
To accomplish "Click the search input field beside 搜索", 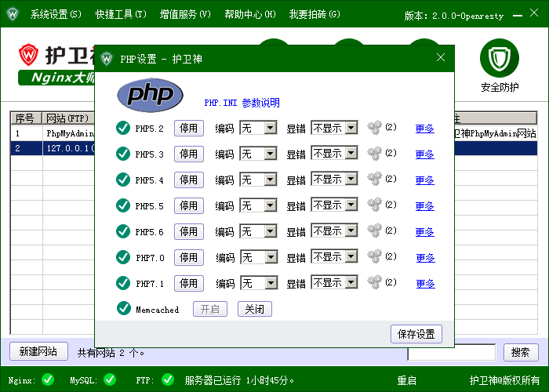I will coord(452,352).
